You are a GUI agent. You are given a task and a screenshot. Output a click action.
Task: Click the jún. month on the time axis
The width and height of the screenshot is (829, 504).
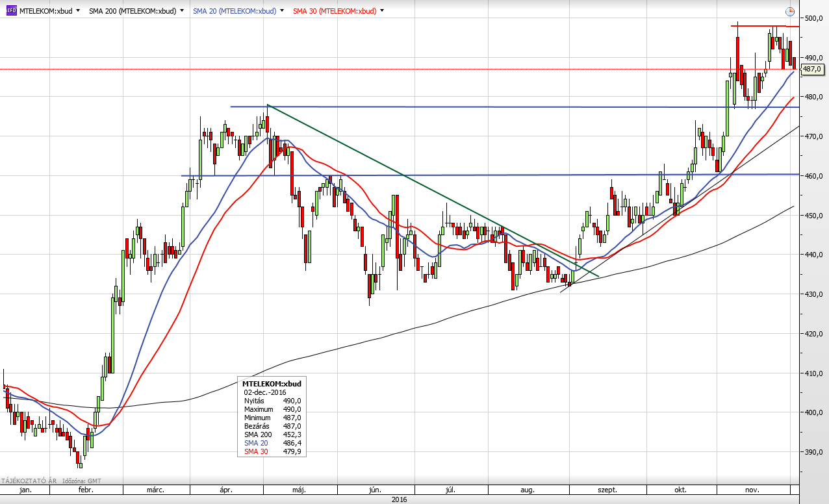click(x=376, y=490)
